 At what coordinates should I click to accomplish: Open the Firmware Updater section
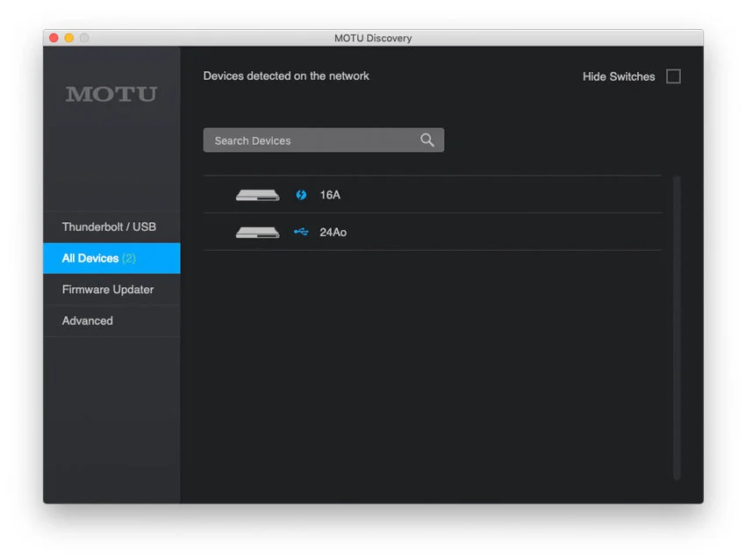point(111,290)
